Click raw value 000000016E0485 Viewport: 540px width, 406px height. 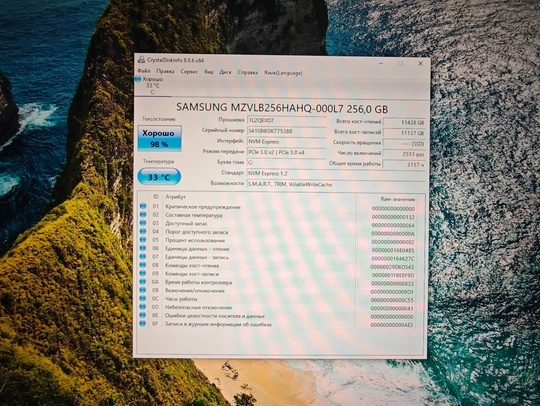click(x=393, y=250)
